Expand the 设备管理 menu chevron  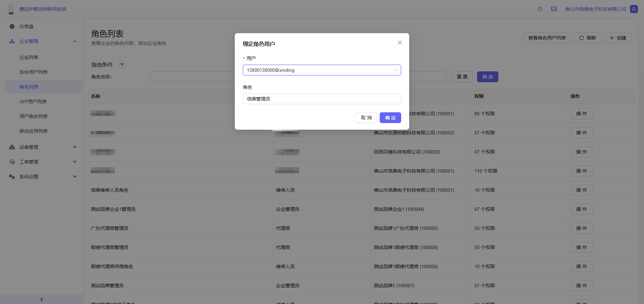75,147
